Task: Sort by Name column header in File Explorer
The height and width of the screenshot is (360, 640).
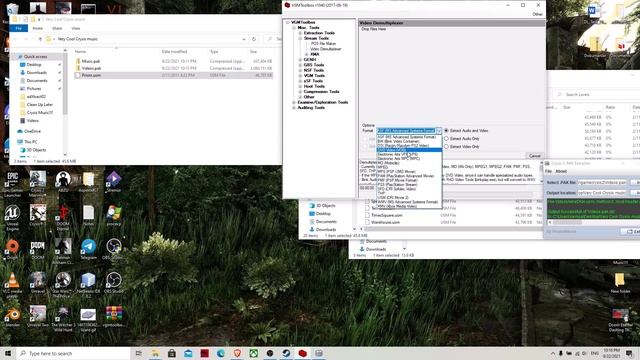Action: (x=80, y=52)
